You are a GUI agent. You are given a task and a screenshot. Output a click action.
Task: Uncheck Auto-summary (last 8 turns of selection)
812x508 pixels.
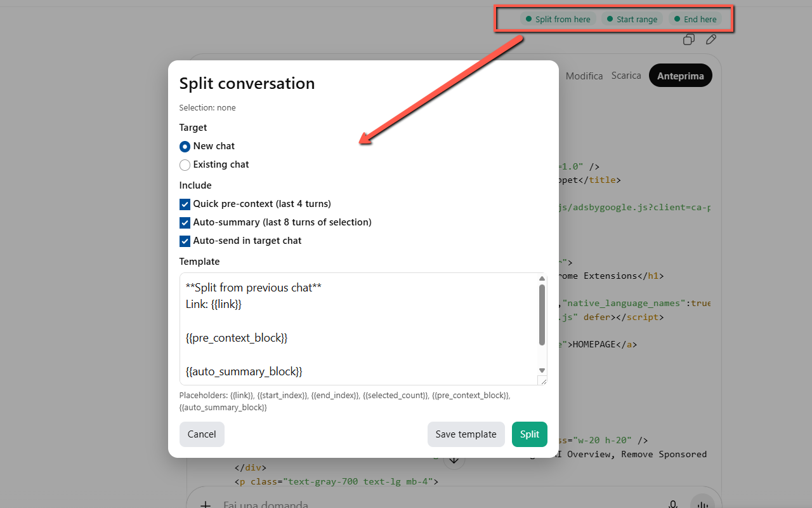pos(185,223)
